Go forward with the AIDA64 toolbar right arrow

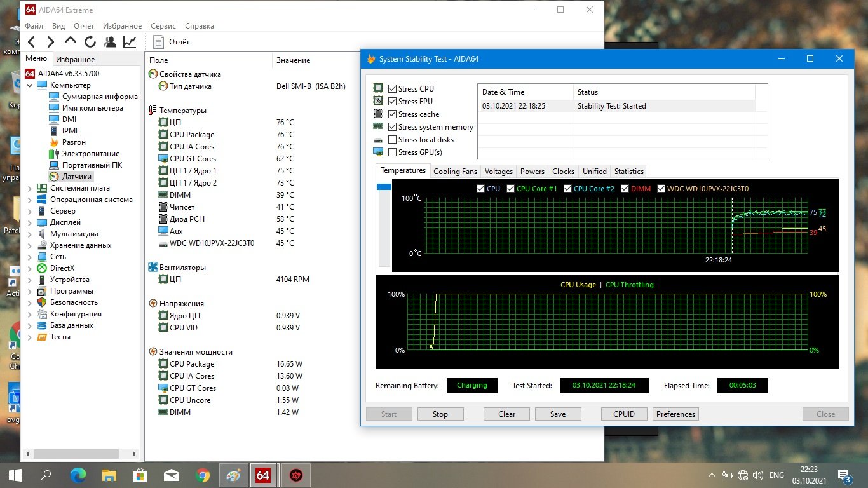point(51,42)
